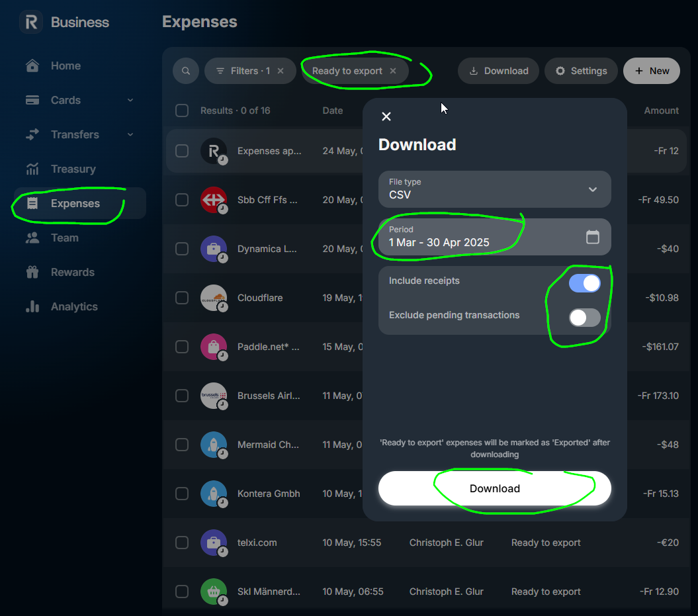Viewport: 698px width, 616px height.
Task: Check the Brussels Airl... row checkbox
Action: (x=182, y=396)
